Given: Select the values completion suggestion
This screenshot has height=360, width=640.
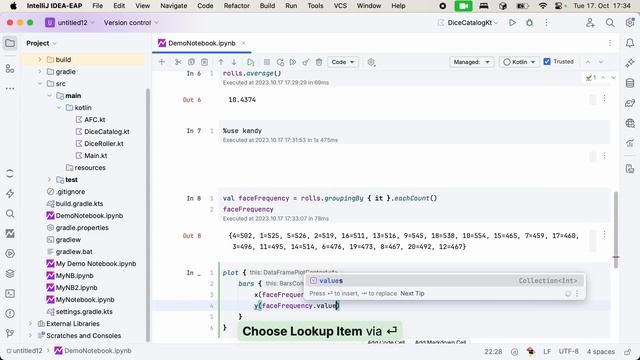Looking at the screenshot, I should 444,281.
